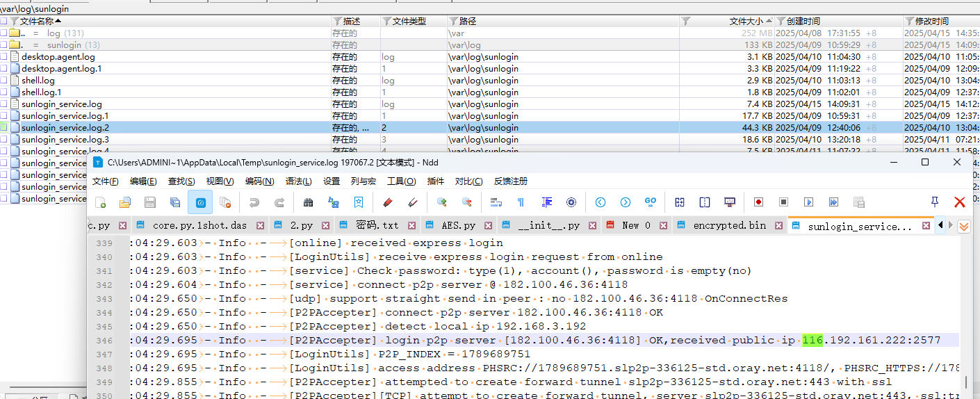This screenshot has height=399, width=980.
Task: Toggle the checkbox of sunlogin_service.log.2
Action: [4, 128]
